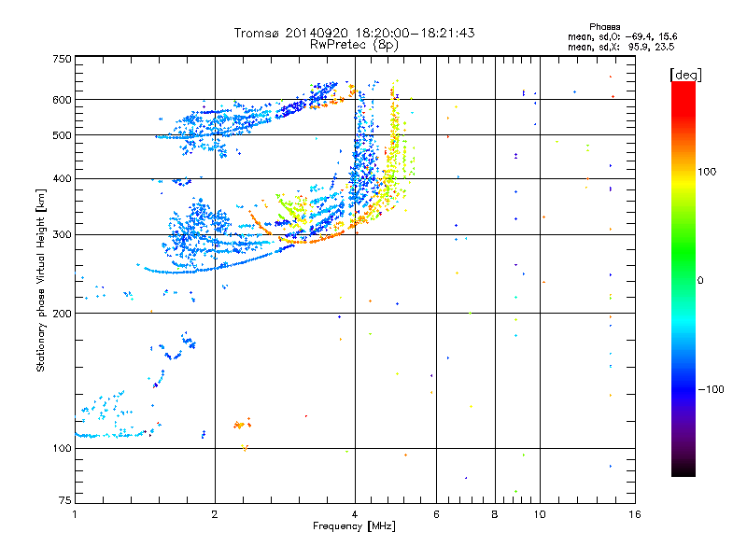Image resolution: width=747 pixels, height=560 pixels.
Task: Click the x-axis tick label '4'
Action: (355, 514)
